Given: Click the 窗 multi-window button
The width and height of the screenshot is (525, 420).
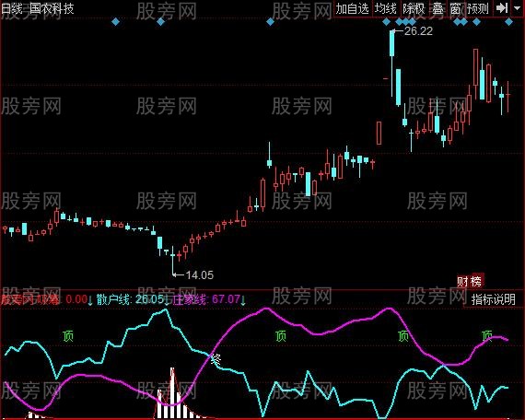Looking at the screenshot, I should 455,8.
